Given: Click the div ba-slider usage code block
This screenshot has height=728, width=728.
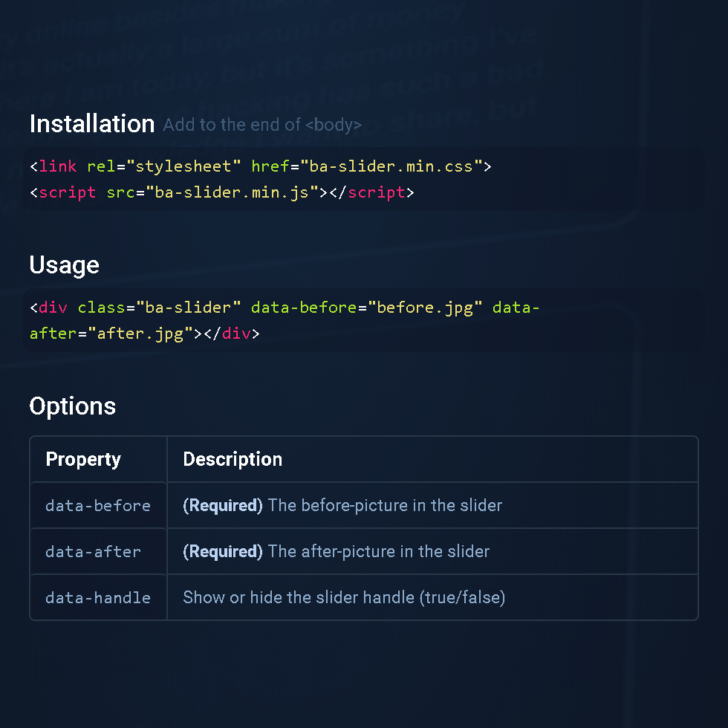Looking at the screenshot, I should coord(284,320).
